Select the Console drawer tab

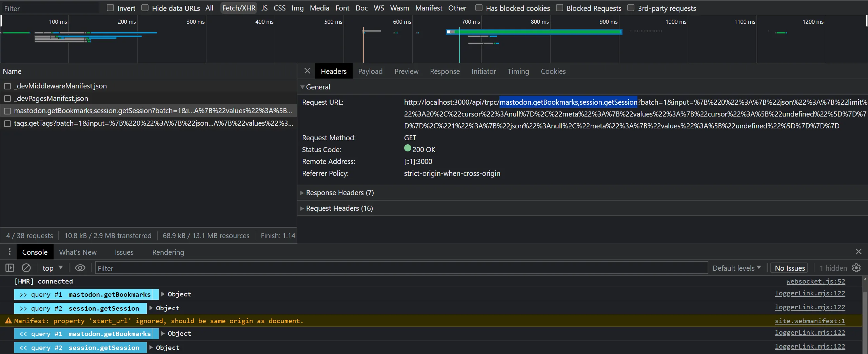(35, 252)
